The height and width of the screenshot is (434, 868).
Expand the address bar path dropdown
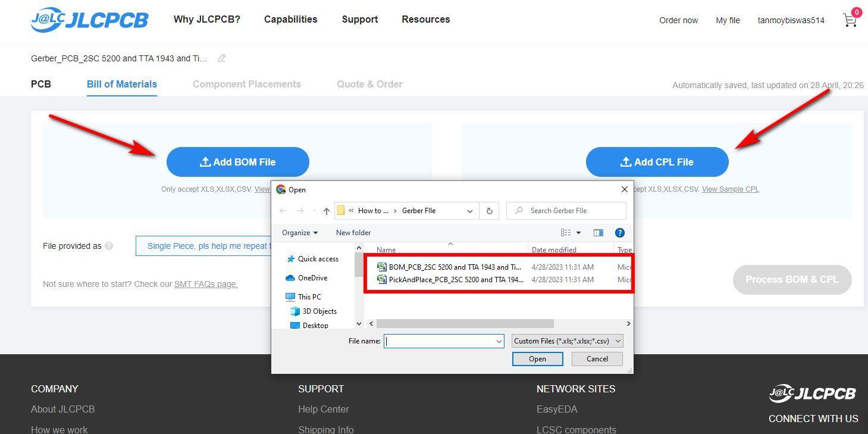click(469, 211)
